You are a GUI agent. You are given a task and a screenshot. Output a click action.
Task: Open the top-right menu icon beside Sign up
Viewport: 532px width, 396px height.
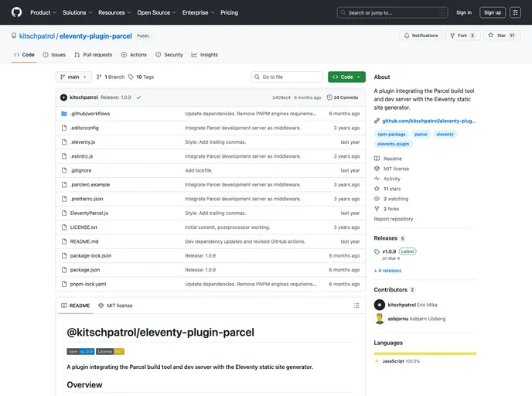[515, 12]
